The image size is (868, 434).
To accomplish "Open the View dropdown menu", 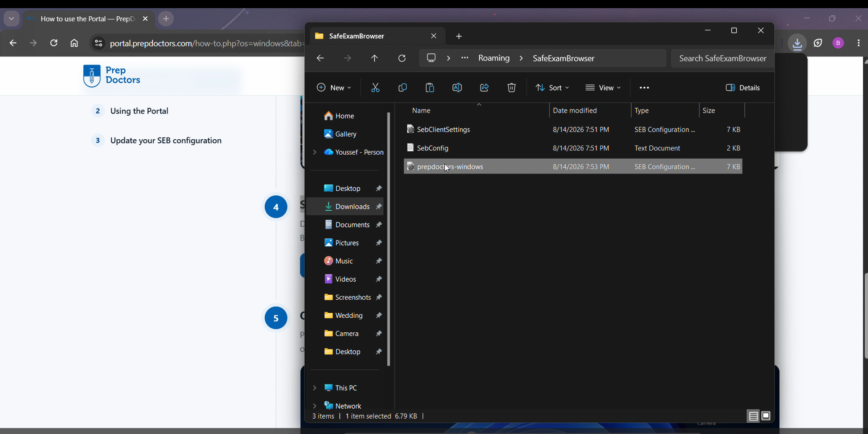I will point(603,88).
